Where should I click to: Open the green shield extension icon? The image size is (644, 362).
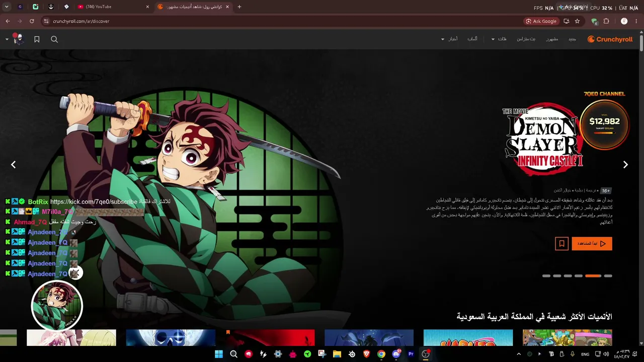click(x=594, y=21)
